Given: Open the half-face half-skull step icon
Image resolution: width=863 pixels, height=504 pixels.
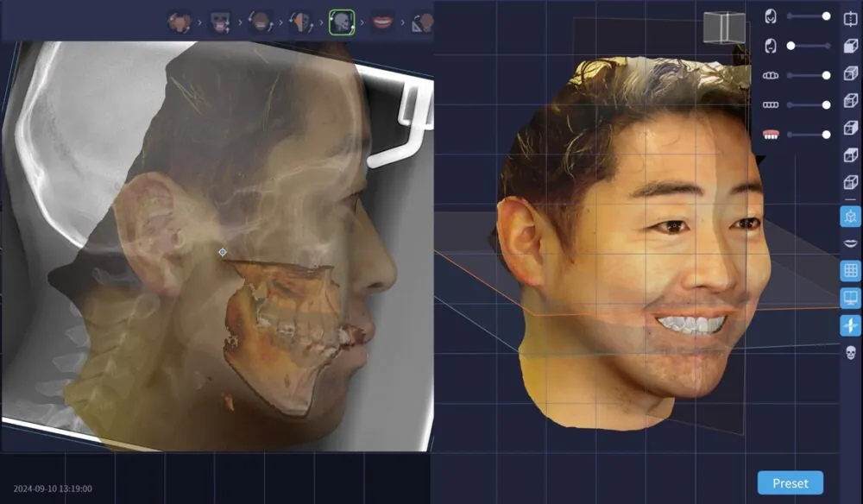Looking at the screenshot, I should coord(300,22).
